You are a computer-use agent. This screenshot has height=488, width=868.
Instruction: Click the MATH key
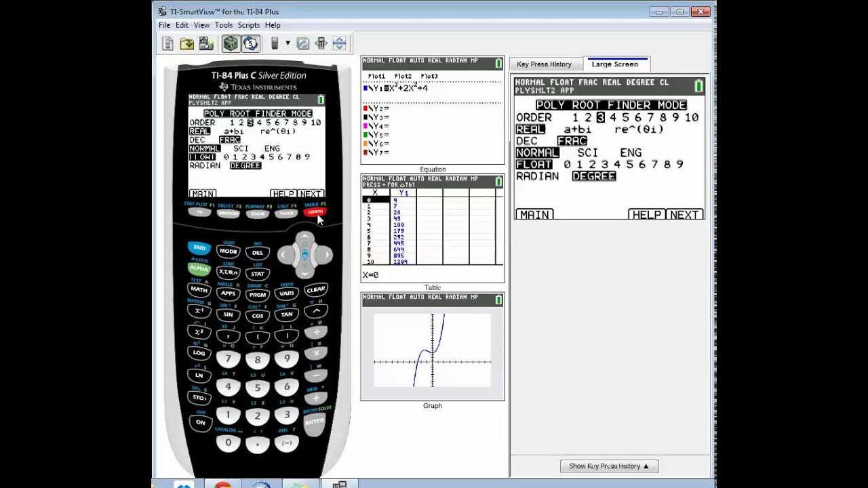point(199,289)
